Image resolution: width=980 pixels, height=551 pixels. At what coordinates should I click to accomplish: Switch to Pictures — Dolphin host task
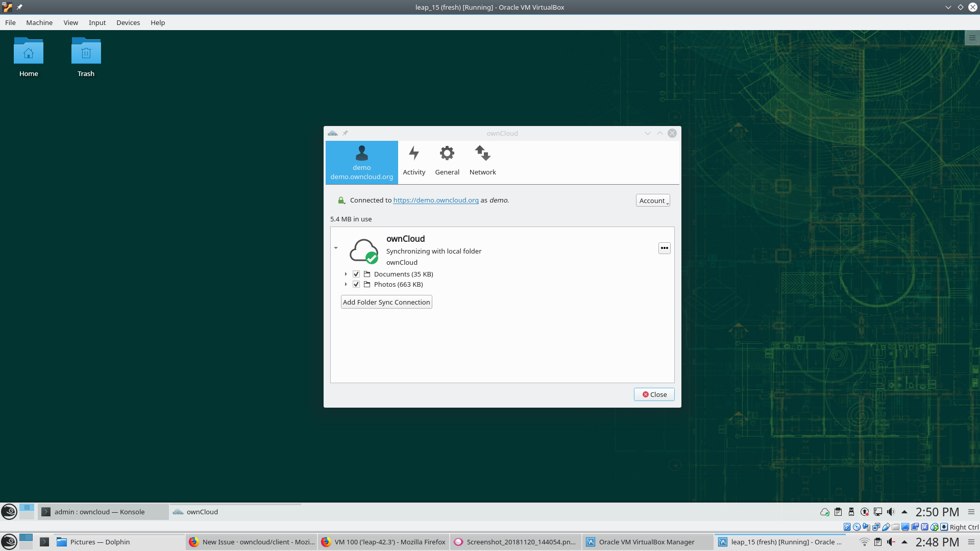[119, 542]
